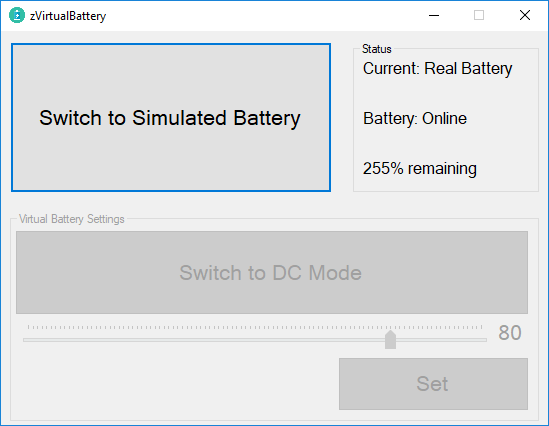Viewport: 549px width, 426px height.
Task: Click the tick marks above the slider
Action: point(255,327)
